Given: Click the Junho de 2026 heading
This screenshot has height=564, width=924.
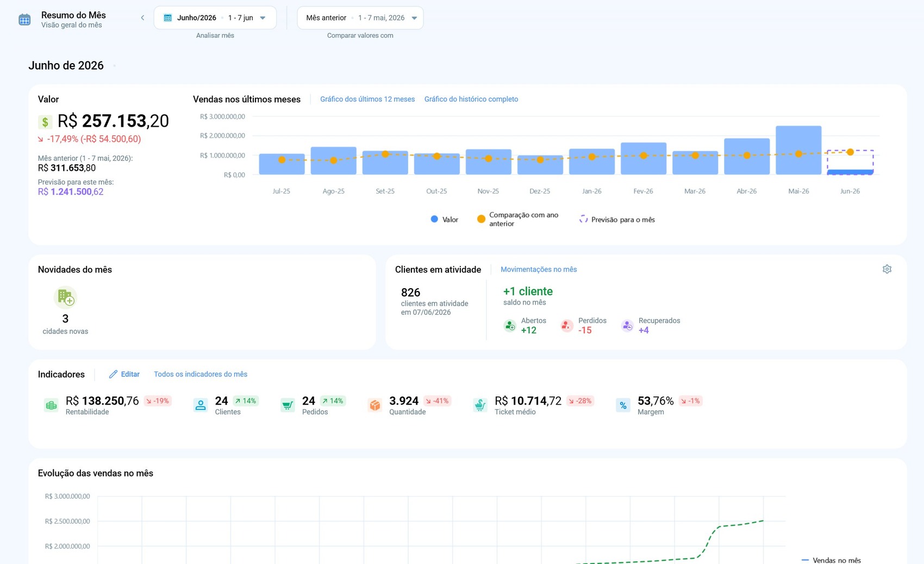Looking at the screenshot, I should coord(66,66).
